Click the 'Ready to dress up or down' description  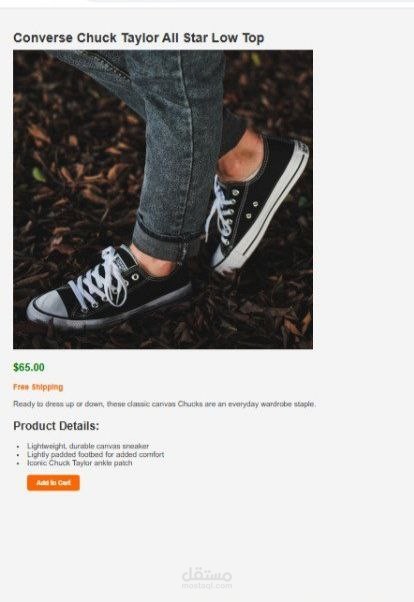click(x=164, y=404)
